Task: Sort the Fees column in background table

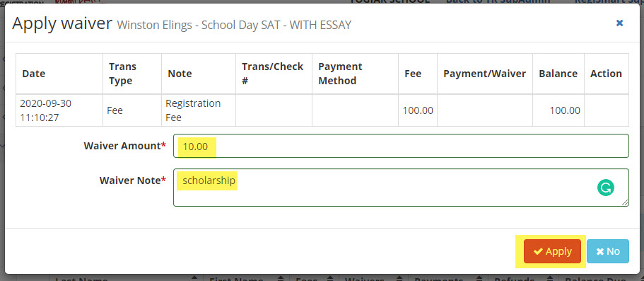Action: tap(334, 279)
